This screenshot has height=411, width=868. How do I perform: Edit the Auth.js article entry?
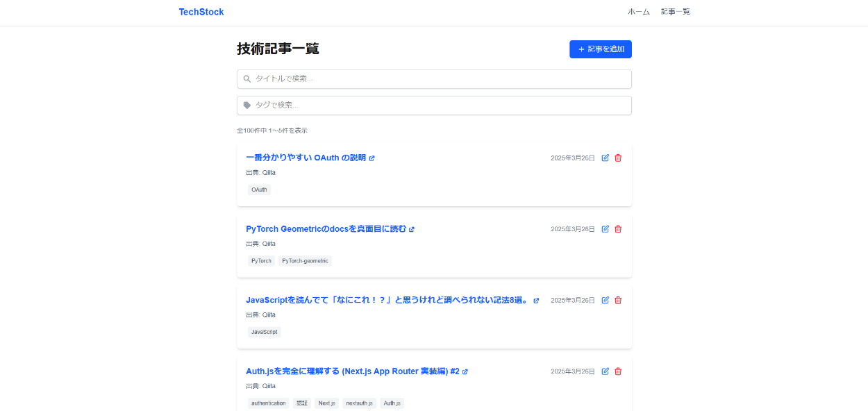605,371
